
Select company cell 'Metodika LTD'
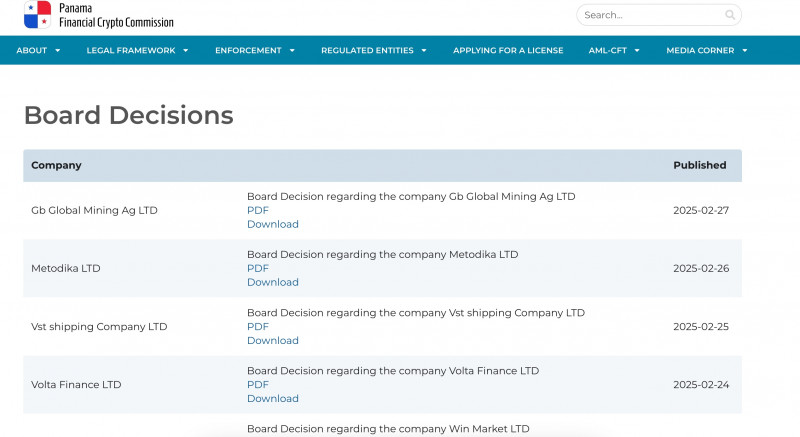pyautogui.click(x=66, y=268)
